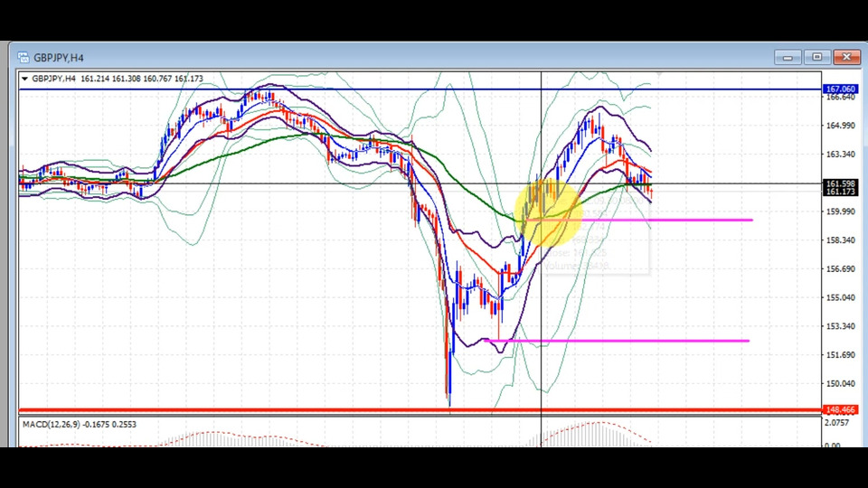Click the 156.690 price scale value
The height and width of the screenshot is (488, 868).
coord(840,269)
